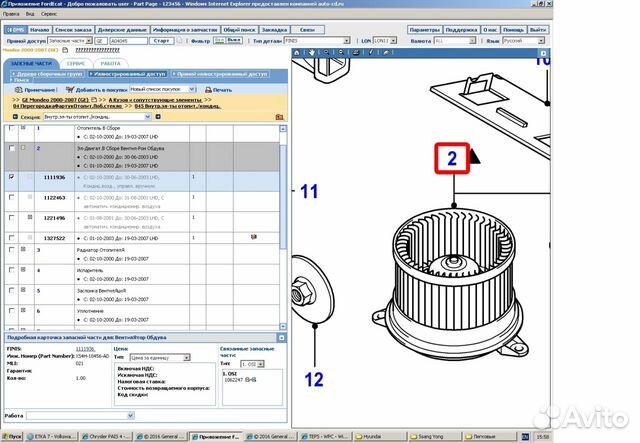Click the image icon in row 3 Радиатор
Viewport: 640px width, 443px height.
[23, 249]
